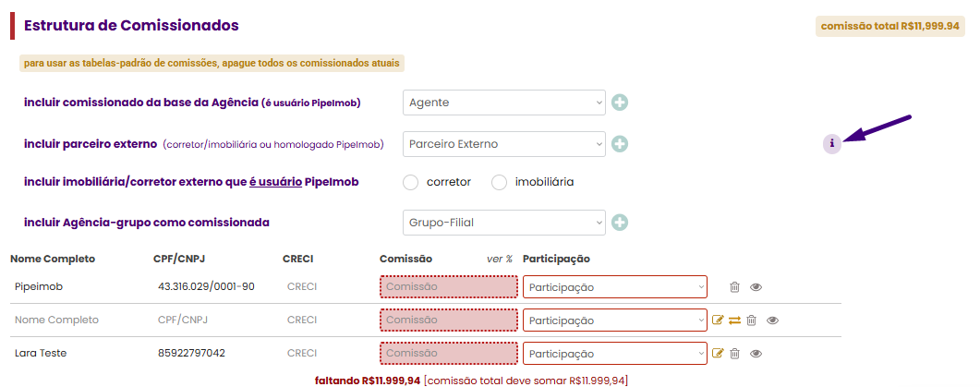Click the Nome Completo field in second row
The height and width of the screenshot is (387, 980).
(x=57, y=320)
